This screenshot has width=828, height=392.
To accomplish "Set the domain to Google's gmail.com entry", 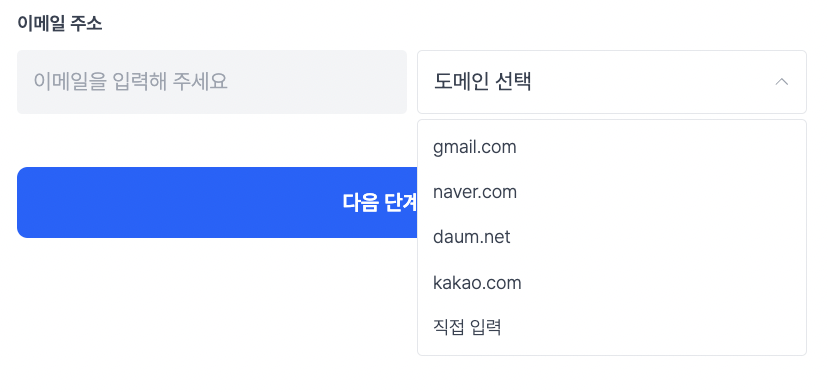I will (x=612, y=147).
